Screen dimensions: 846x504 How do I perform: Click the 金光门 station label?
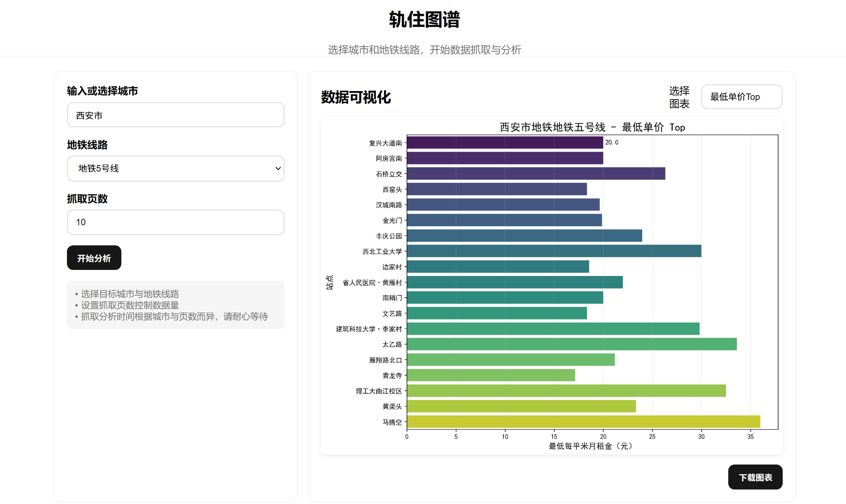tap(392, 221)
